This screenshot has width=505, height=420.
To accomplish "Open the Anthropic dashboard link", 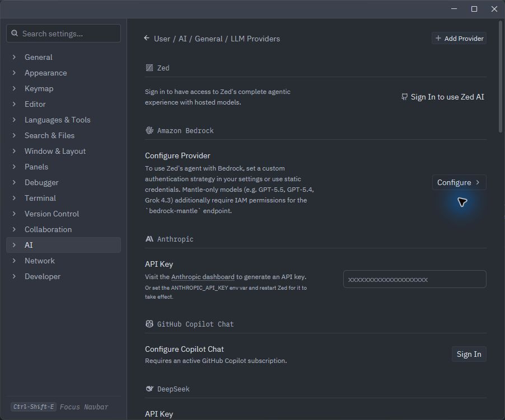I will pyautogui.click(x=203, y=277).
